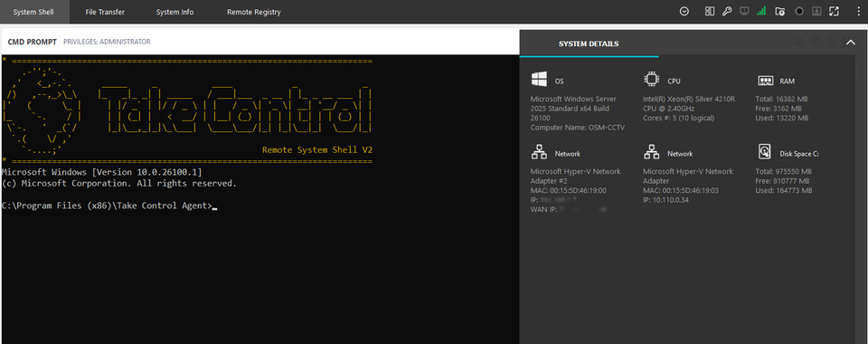Screen dimensions: 868x344
Task: Select Free: 810777 MB disk value
Action: (782, 181)
